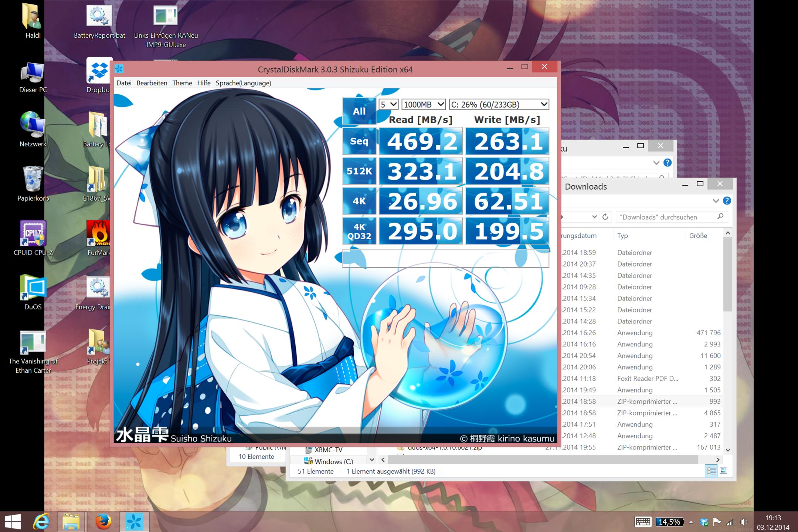Screen dimensions: 798x532
Task: Open the on-screen keyboard tray icon
Action: pos(642,522)
